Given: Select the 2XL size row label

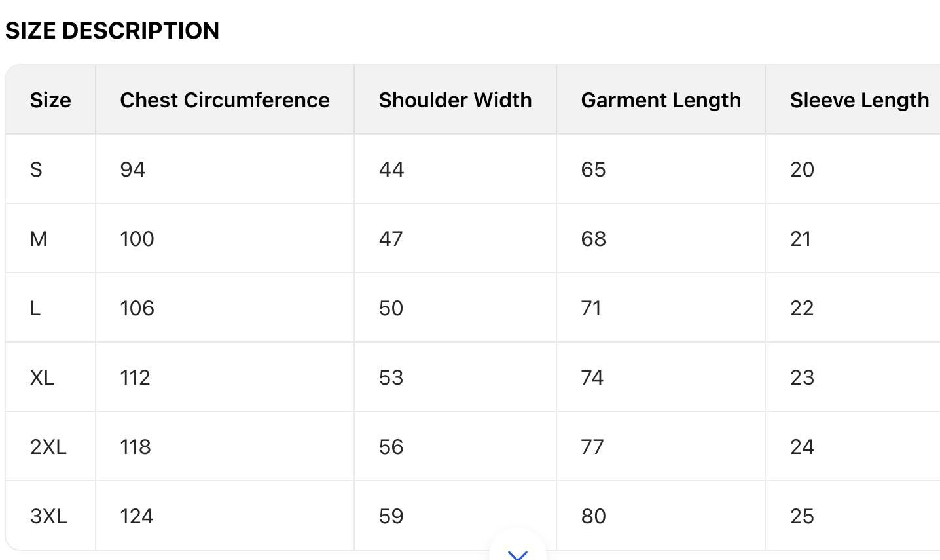Looking at the screenshot, I should pyautogui.click(x=48, y=447).
